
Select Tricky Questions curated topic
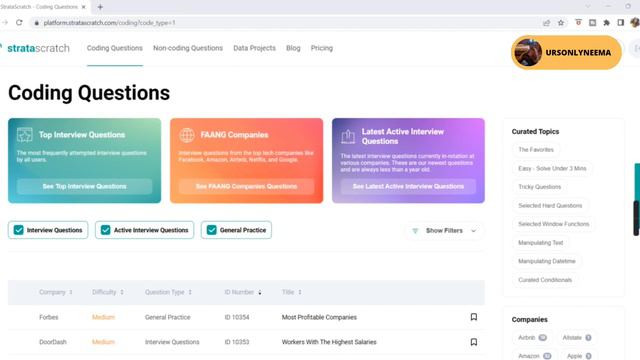tap(540, 187)
